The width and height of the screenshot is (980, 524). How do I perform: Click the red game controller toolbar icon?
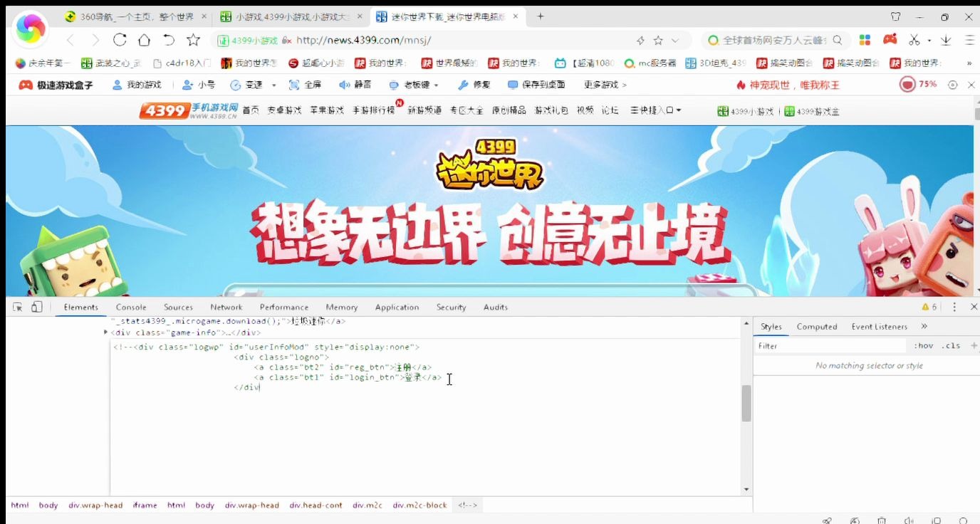(890, 40)
